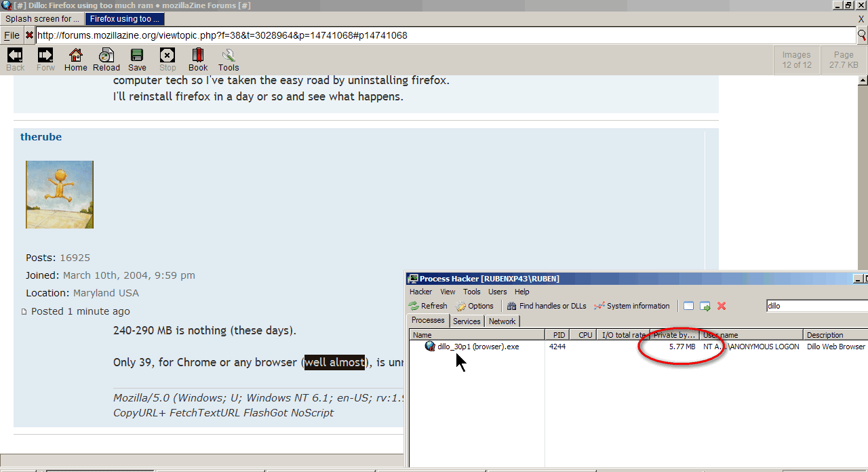Open therube user profile link
Viewport: 868px width, 472px height.
click(x=41, y=137)
